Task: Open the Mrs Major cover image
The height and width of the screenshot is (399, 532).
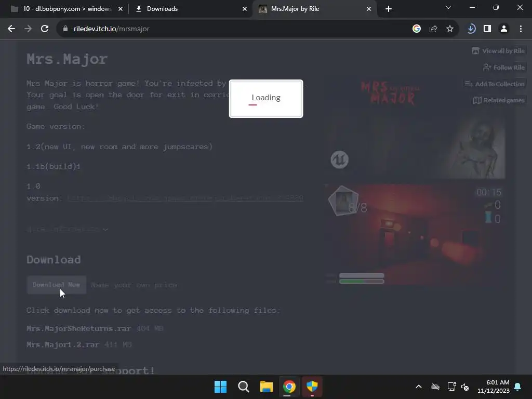Action: click(x=415, y=126)
